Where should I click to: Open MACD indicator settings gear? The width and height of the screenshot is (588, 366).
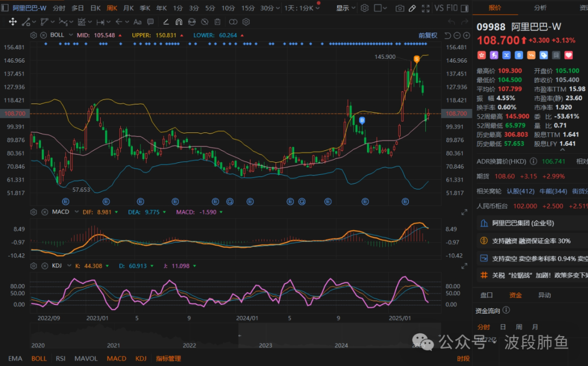33,212
